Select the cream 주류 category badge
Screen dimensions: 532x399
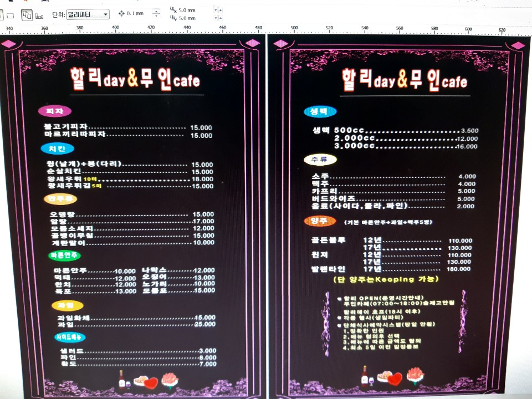point(320,160)
